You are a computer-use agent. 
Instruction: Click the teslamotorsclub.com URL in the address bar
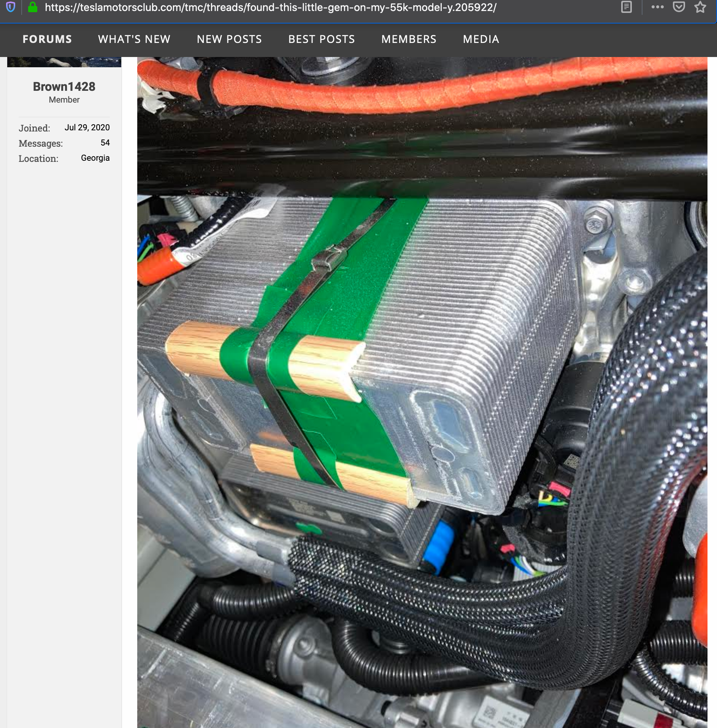pos(270,8)
